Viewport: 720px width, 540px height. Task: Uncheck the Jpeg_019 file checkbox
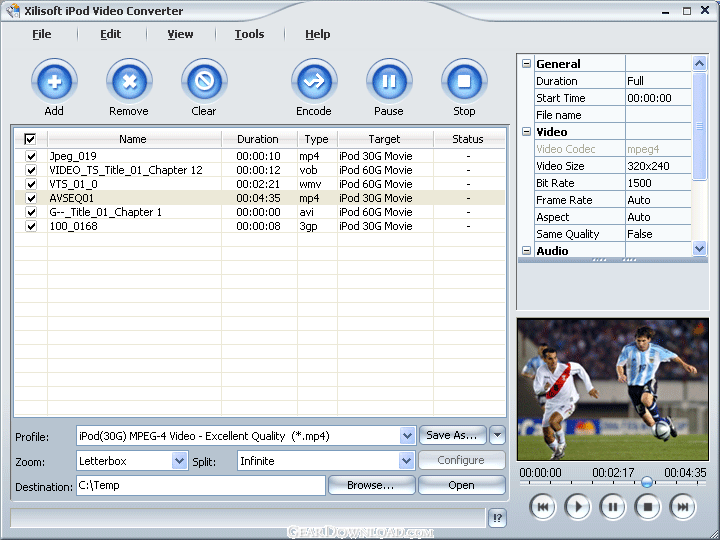point(31,156)
